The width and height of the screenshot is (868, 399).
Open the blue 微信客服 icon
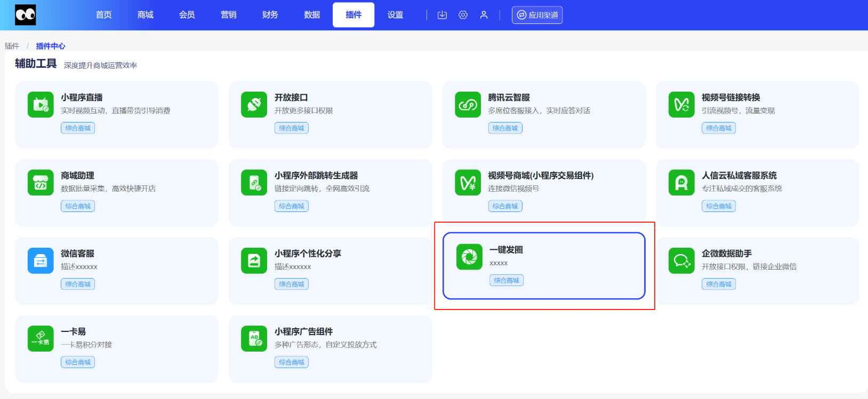click(x=41, y=260)
